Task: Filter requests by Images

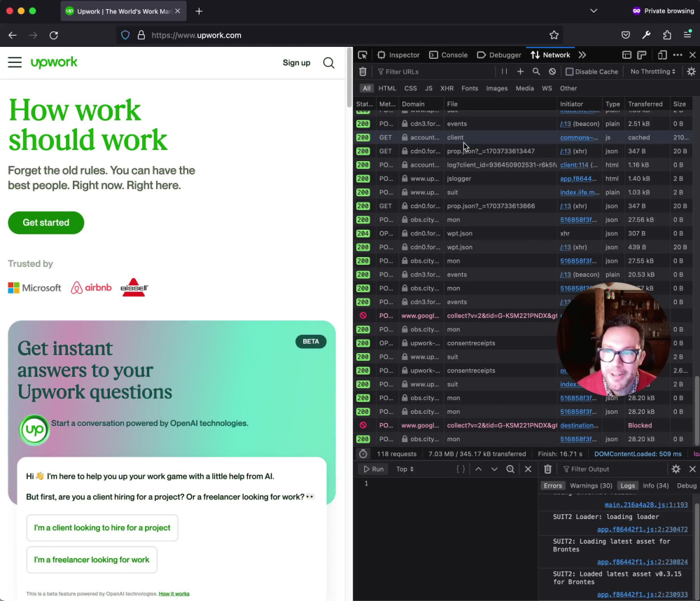Action: click(497, 88)
